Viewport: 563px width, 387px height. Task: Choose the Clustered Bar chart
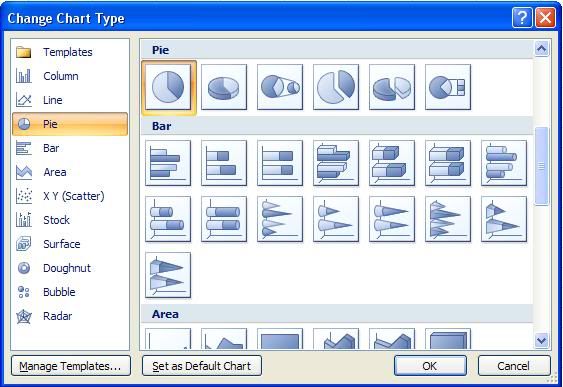click(168, 163)
